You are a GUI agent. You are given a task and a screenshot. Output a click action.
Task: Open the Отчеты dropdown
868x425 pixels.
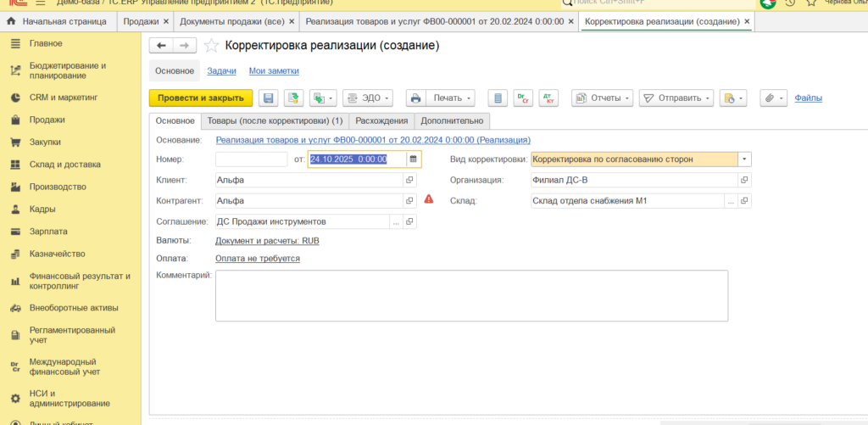coord(603,98)
